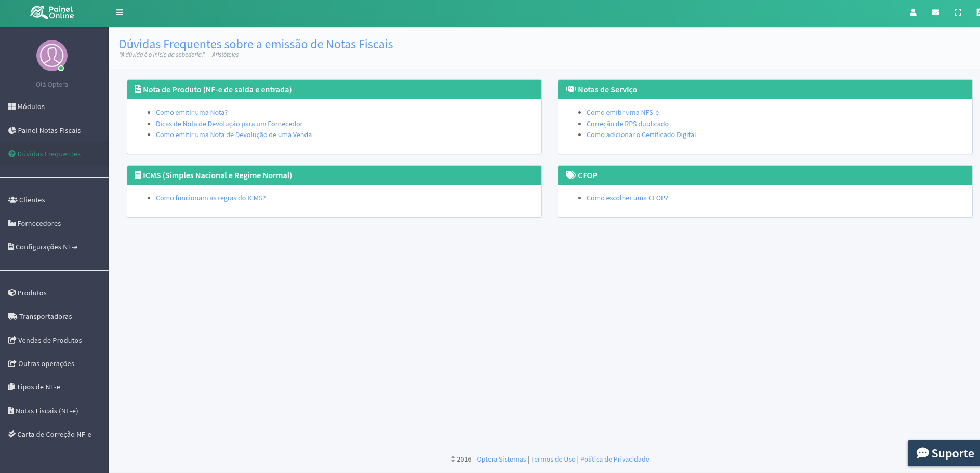Screen dimensions: 980x473
Task: Click the user avatar picture
Action: pyautogui.click(x=52, y=56)
